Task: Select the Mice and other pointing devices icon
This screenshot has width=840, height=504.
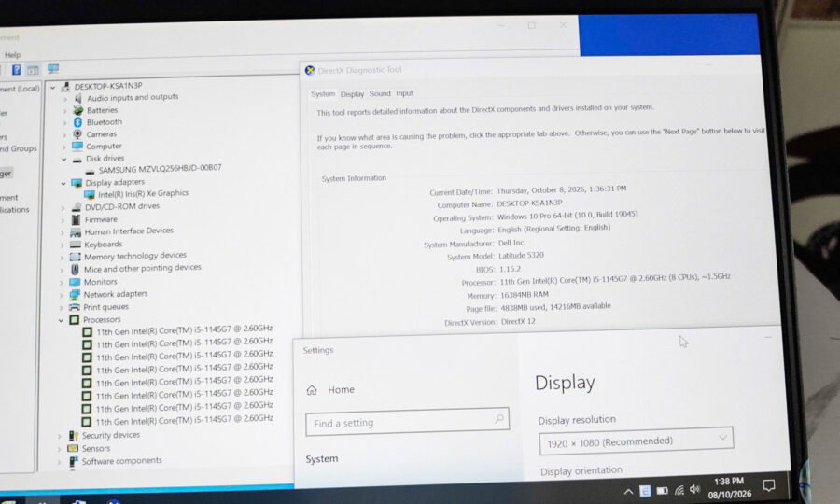Action: 75,270
